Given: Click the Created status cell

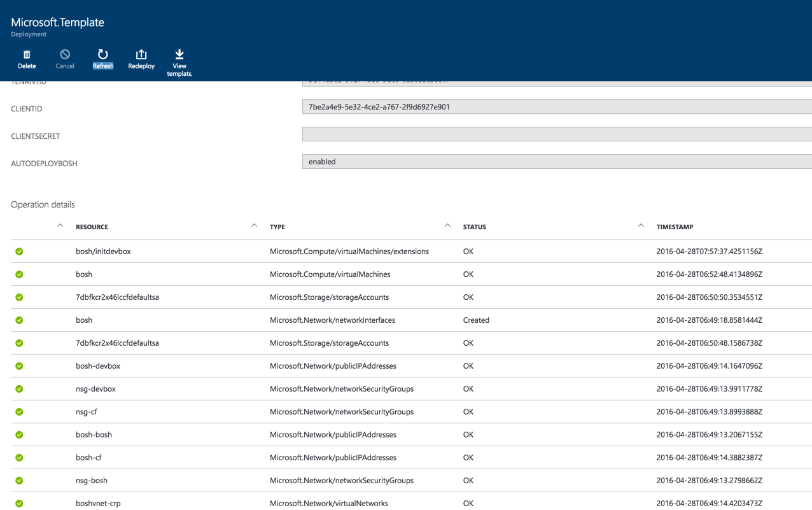Looking at the screenshot, I should [x=476, y=320].
